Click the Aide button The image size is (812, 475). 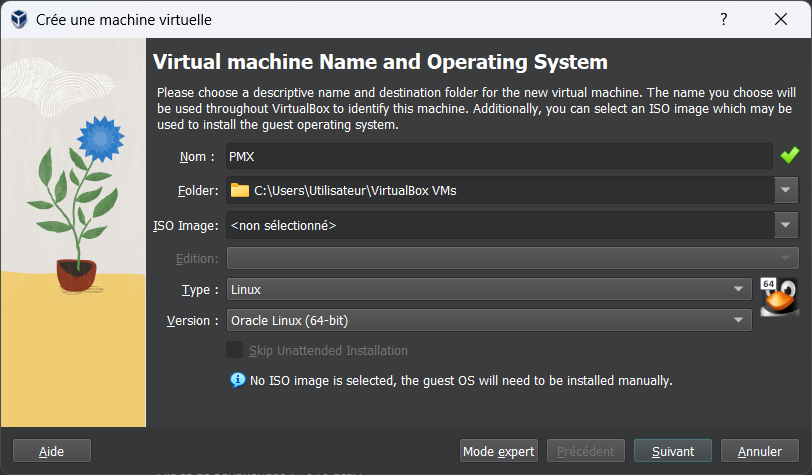click(x=52, y=451)
